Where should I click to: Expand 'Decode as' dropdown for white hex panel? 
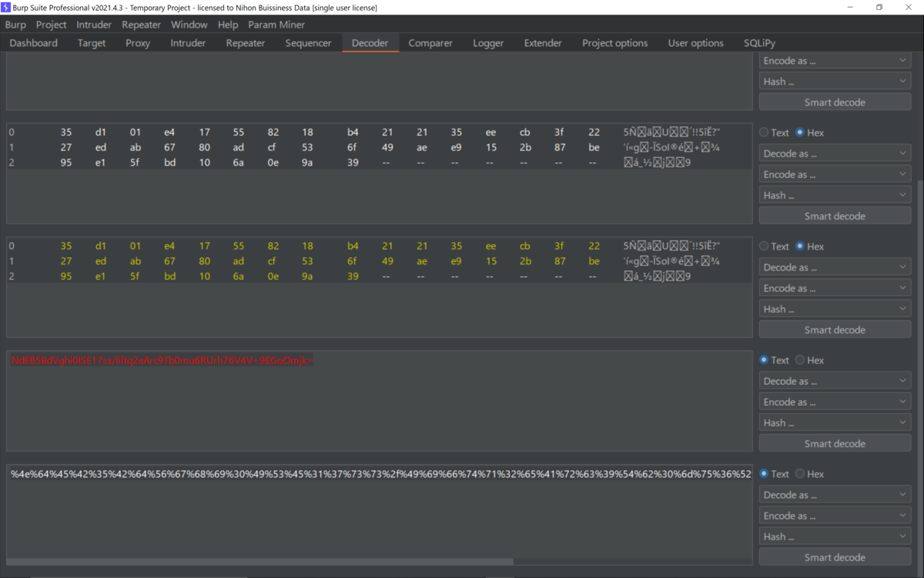pos(835,153)
